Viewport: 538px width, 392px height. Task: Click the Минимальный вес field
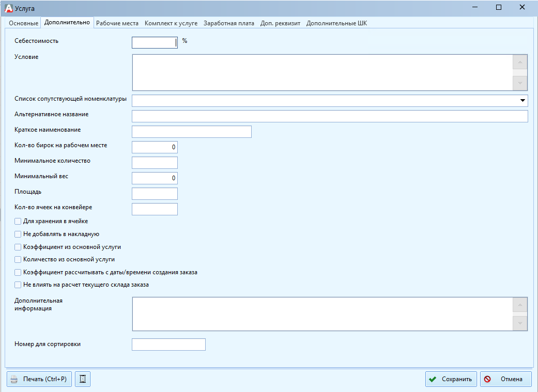[155, 178]
